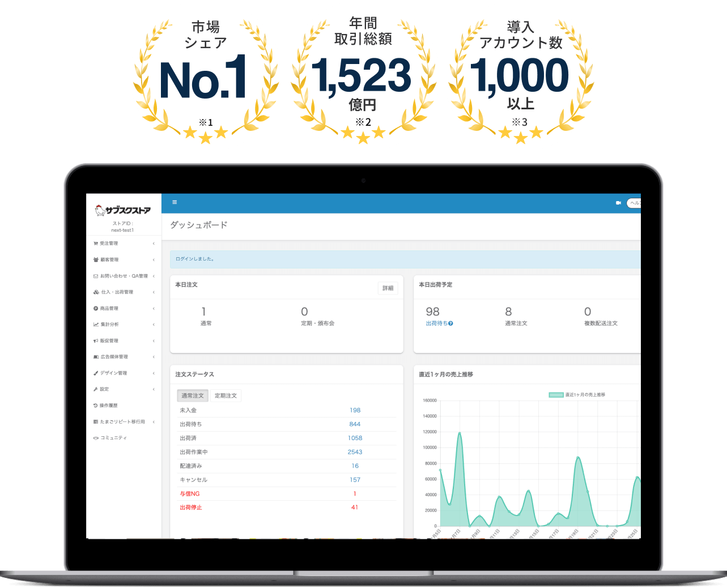Click the handshake icon beside コミュニティ
727x588 pixels.
[x=96, y=438]
